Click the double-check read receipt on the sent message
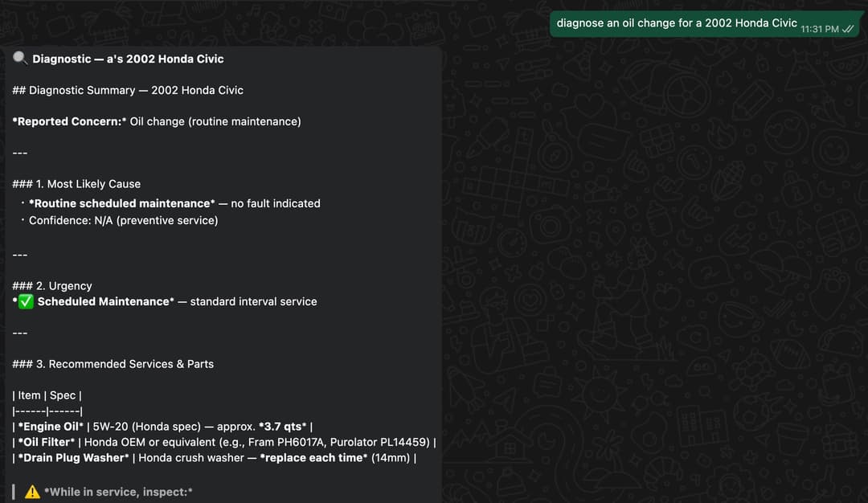This screenshot has height=503, width=868. pyautogui.click(x=846, y=27)
